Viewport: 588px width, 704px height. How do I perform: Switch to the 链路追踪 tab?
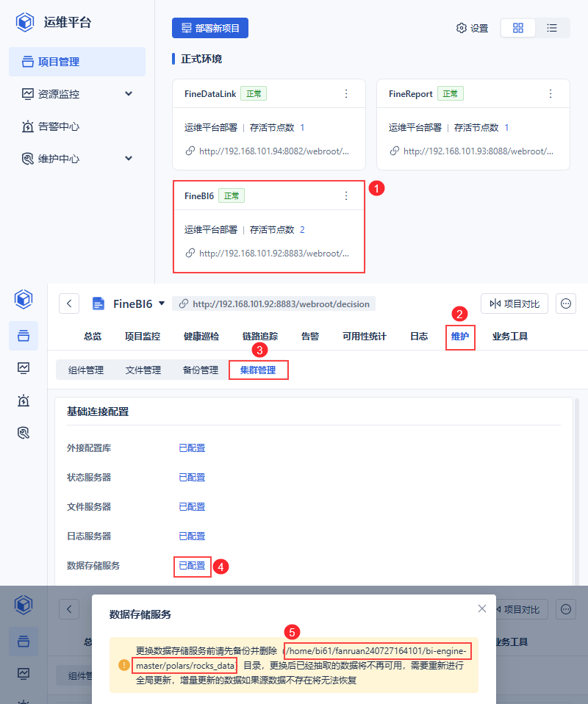(x=260, y=337)
